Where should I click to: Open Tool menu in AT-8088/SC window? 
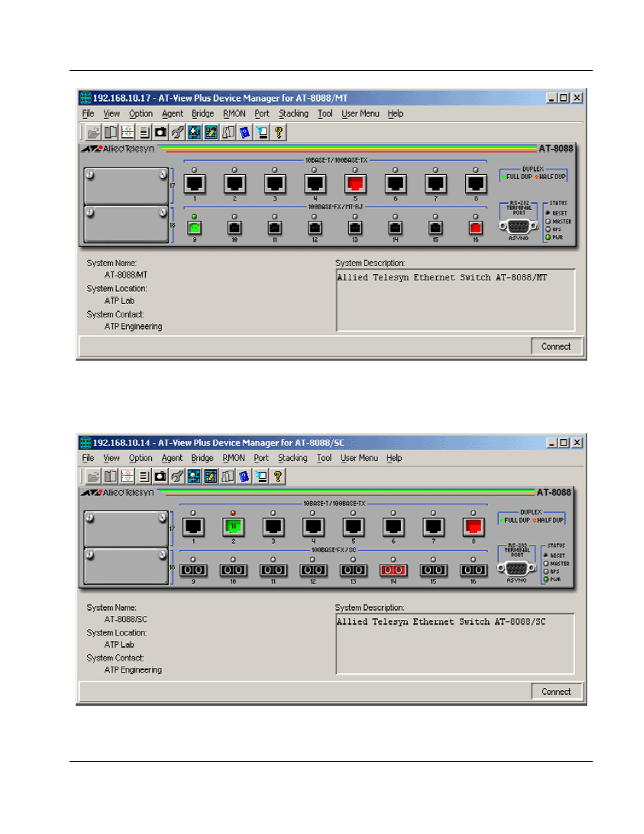pyautogui.click(x=324, y=458)
